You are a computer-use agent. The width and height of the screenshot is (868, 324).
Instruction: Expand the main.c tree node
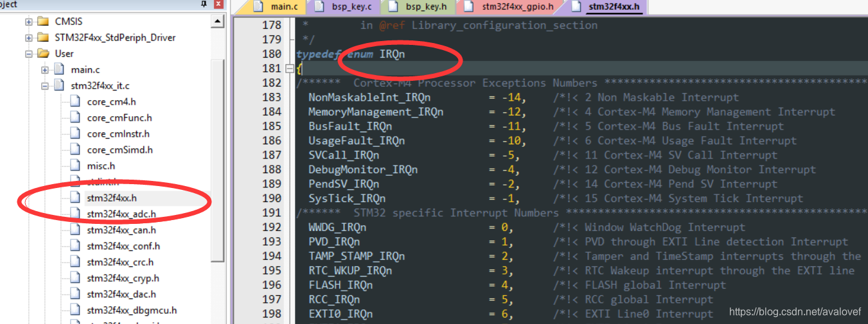click(x=45, y=70)
